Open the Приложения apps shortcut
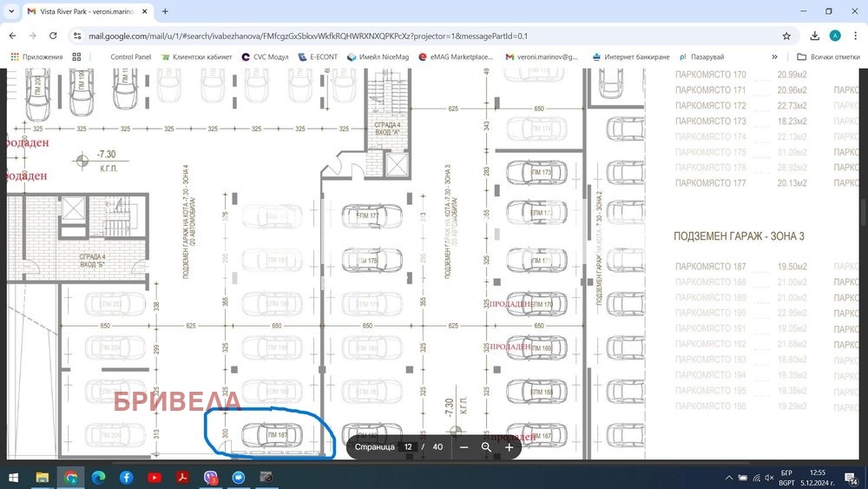This screenshot has height=489, width=868. 36,56
